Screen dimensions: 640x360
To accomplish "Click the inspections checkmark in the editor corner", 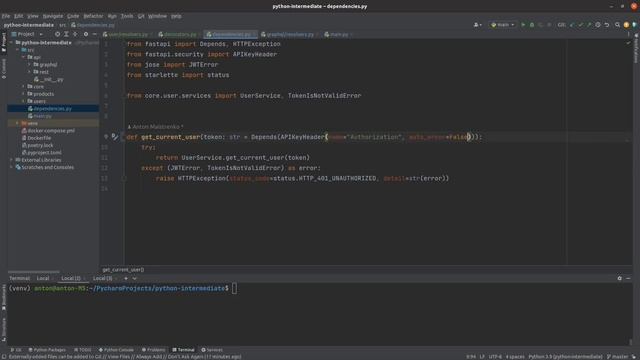I will [x=629, y=43].
